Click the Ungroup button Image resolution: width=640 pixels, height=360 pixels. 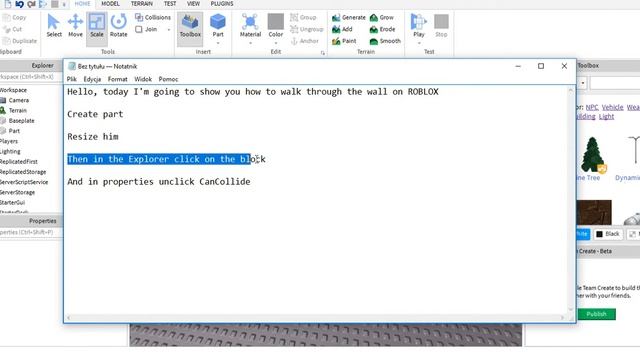[307, 29]
